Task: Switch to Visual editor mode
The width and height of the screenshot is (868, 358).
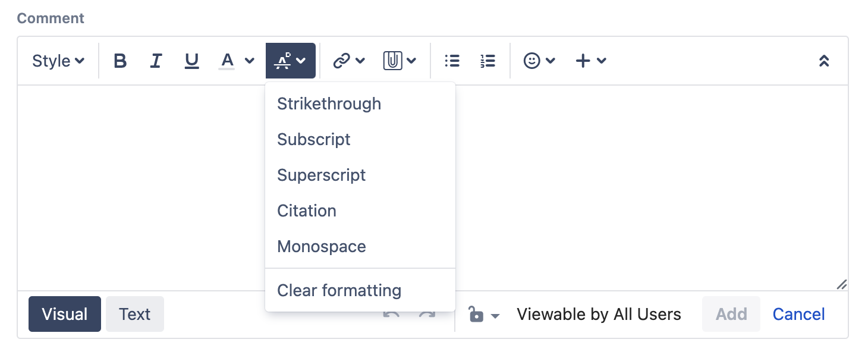Action: 65,314
